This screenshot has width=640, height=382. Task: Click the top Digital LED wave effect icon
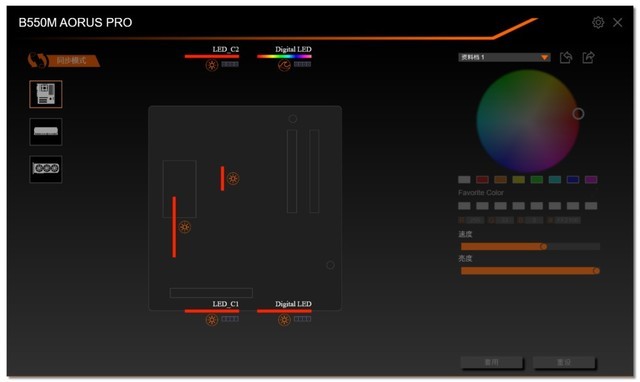click(284, 65)
